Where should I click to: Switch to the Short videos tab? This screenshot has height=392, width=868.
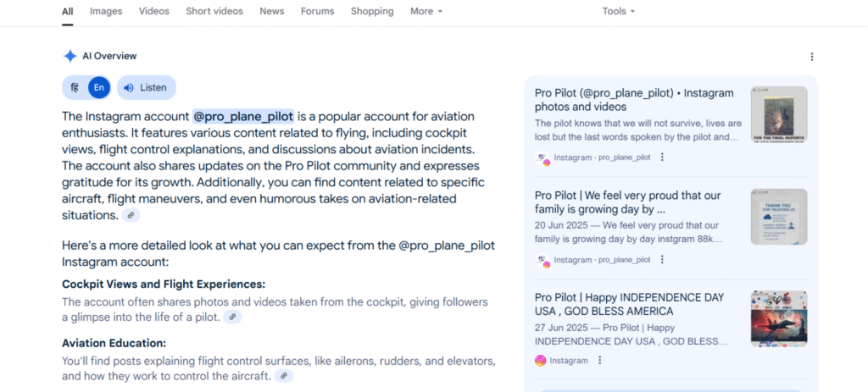point(214,11)
